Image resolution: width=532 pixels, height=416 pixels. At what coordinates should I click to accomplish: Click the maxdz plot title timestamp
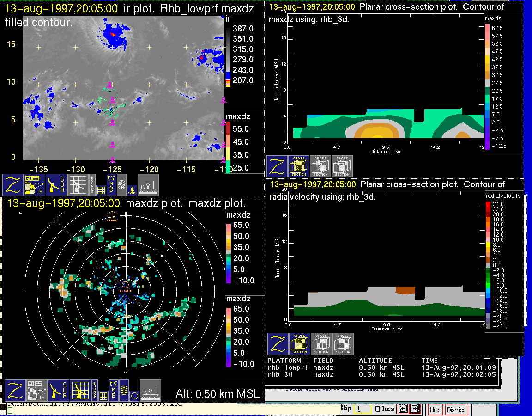click(x=63, y=203)
